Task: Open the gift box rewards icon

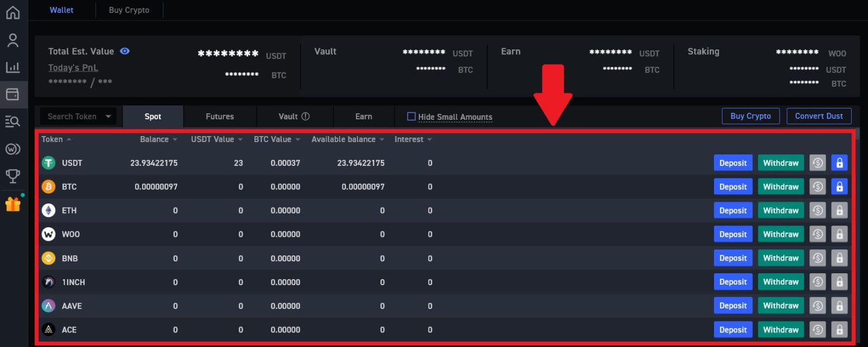Action: [x=13, y=204]
